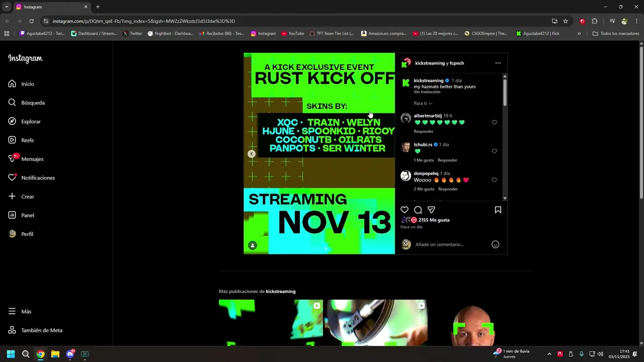
Task: Open kickstreaming link under Más publicaciones
Action: coord(281,292)
